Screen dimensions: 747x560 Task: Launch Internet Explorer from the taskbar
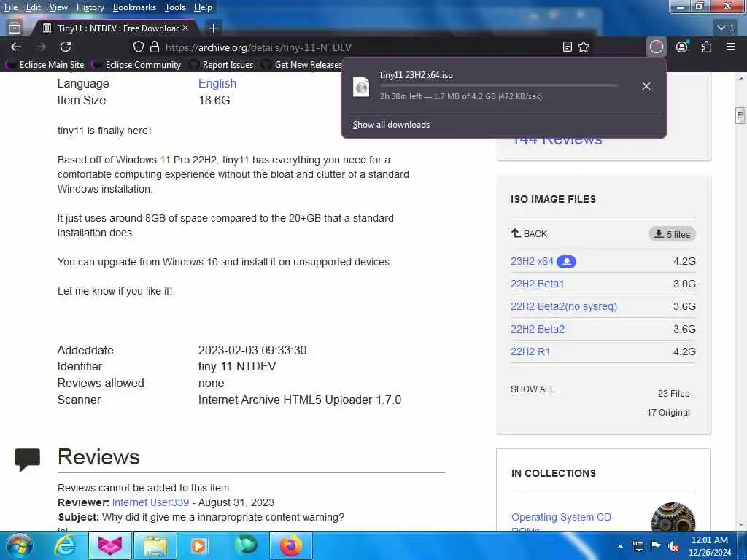[x=64, y=545]
